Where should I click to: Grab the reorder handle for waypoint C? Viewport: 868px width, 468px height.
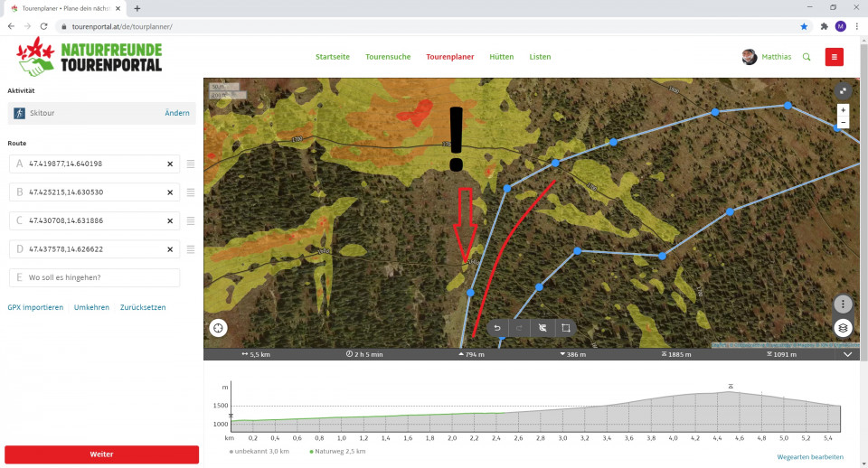pos(191,221)
